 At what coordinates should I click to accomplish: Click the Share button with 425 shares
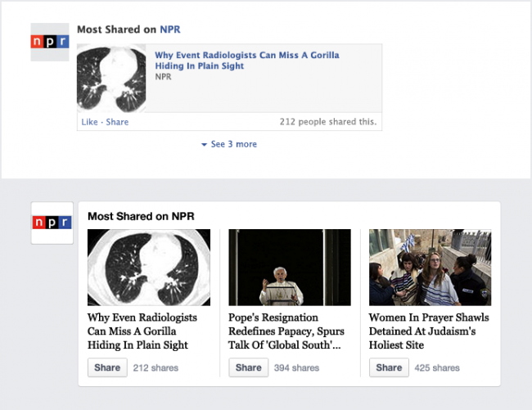coord(389,367)
